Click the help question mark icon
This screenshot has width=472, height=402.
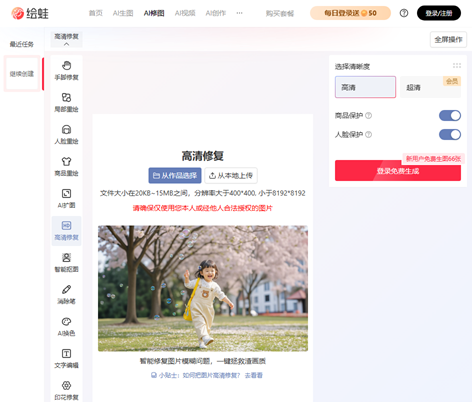coord(404,13)
